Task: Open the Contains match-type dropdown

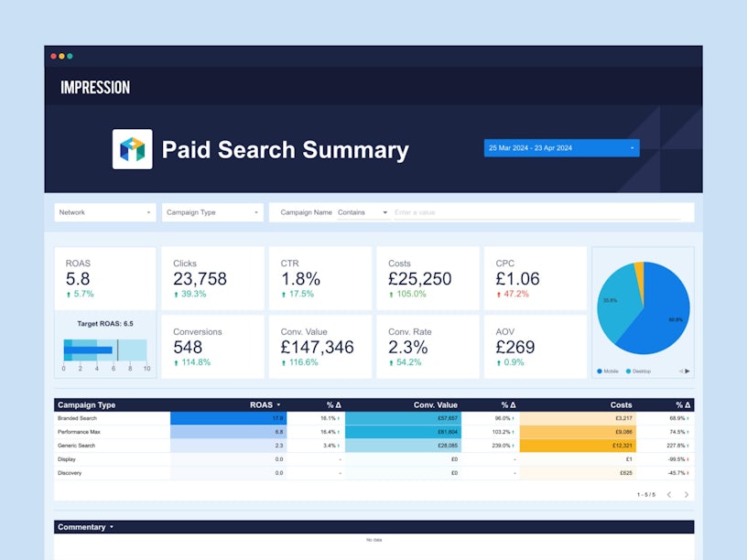Action: click(363, 212)
